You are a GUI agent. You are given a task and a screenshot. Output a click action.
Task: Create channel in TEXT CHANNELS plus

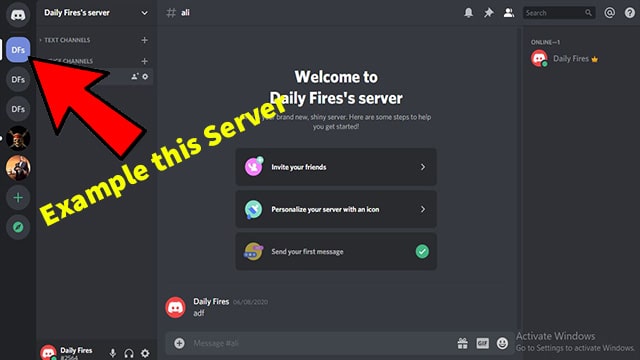[x=144, y=40]
